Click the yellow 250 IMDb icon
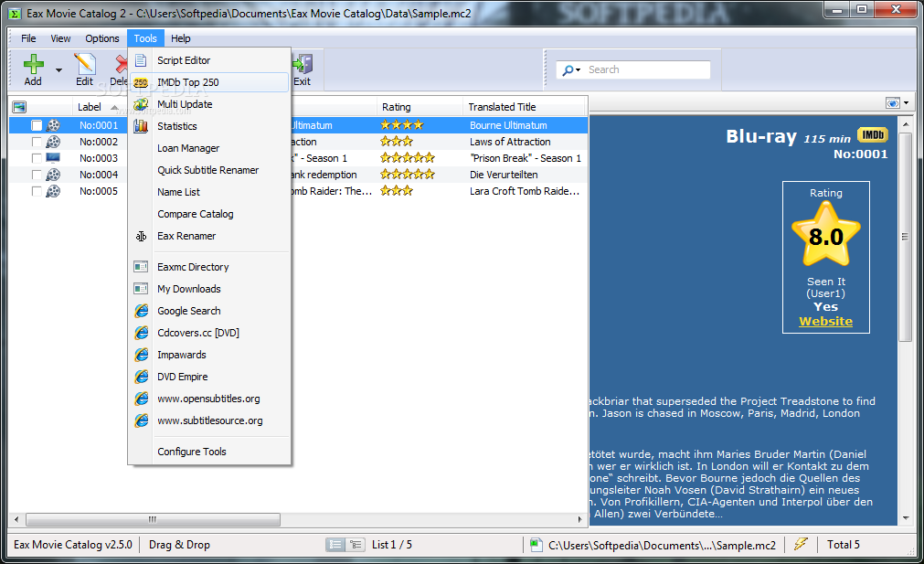The image size is (924, 564). 141,82
